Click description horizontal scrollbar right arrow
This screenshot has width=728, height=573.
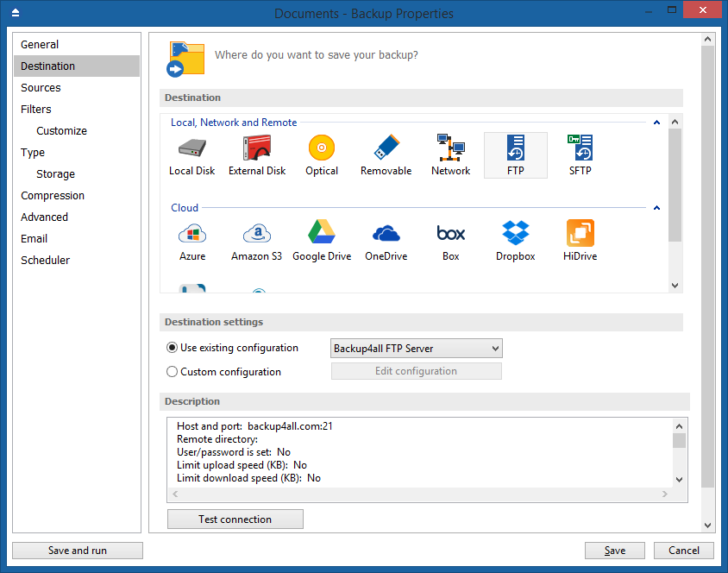[664, 494]
